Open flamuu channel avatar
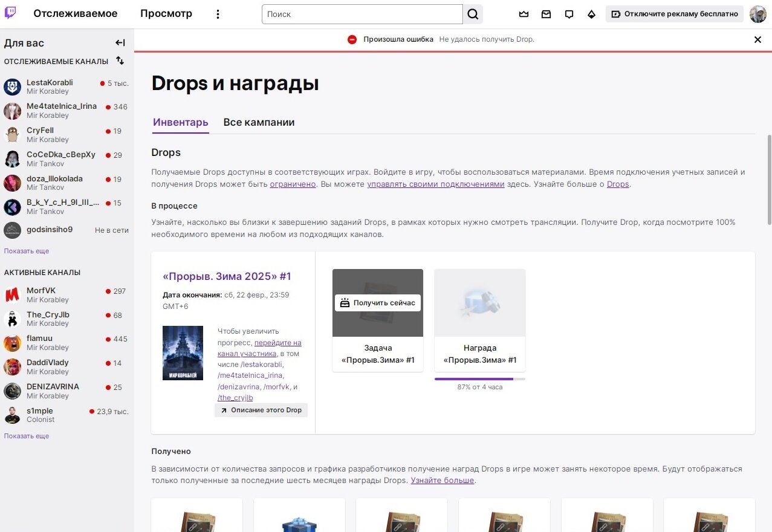The image size is (772, 532). [x=13, y=343]
